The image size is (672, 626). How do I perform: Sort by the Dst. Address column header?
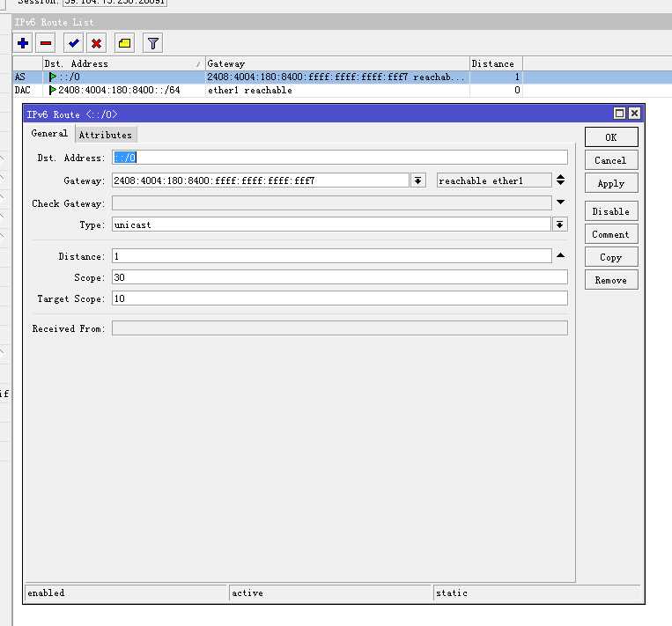pyautogui.click(x=124, y=63)
